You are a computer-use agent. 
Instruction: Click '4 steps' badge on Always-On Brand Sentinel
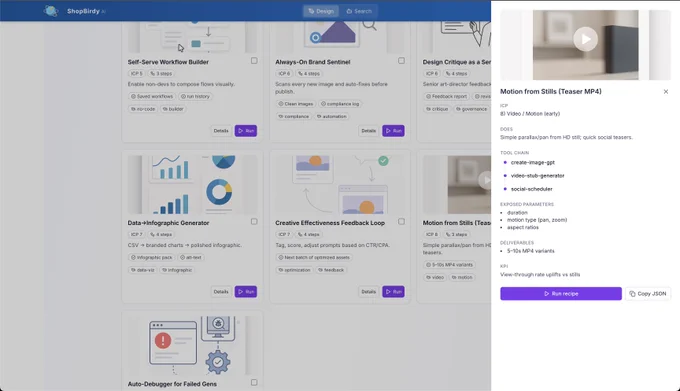click(x=308, y=73)
